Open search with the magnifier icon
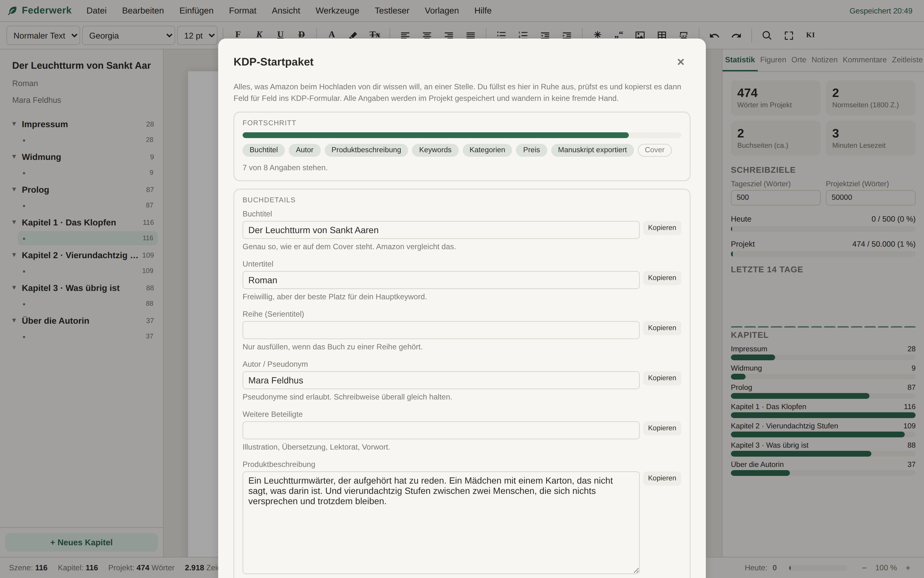 coord(767,35)
